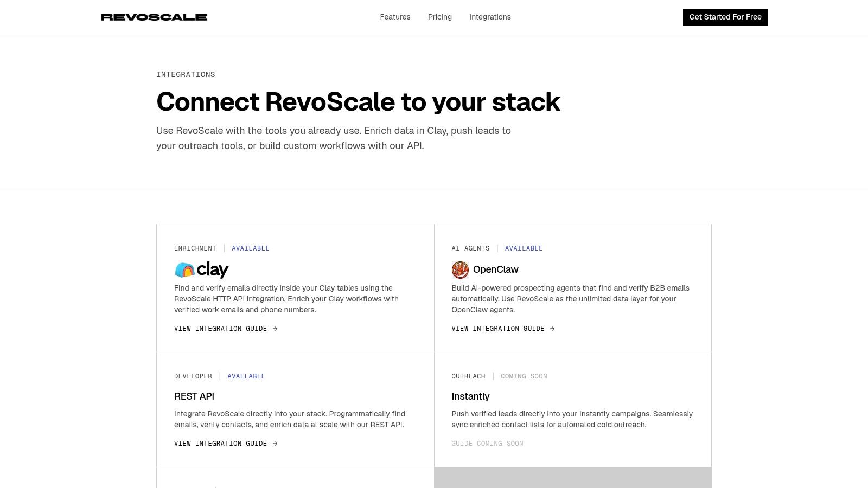Click arrow beside REST API's View Integration Guide

pyautogui.click(x=275, y=444)
